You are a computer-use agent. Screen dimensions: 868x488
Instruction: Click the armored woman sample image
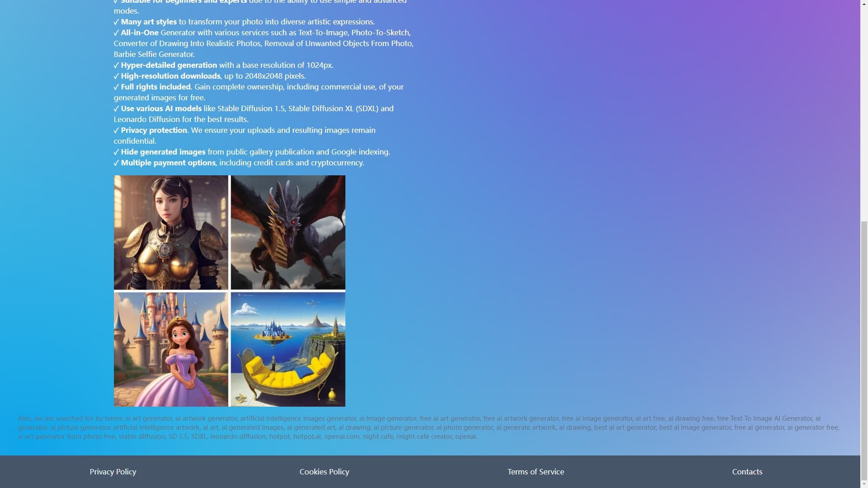point(171,232)
